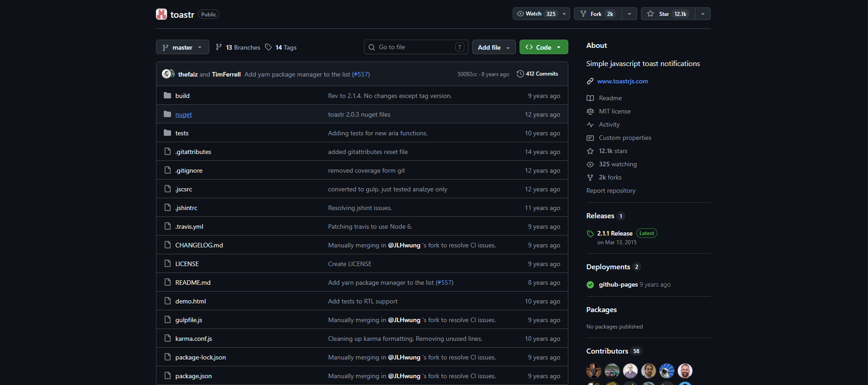868x385 pixels.
Task: View 14 Tags
Action: [x=281, y=47]
